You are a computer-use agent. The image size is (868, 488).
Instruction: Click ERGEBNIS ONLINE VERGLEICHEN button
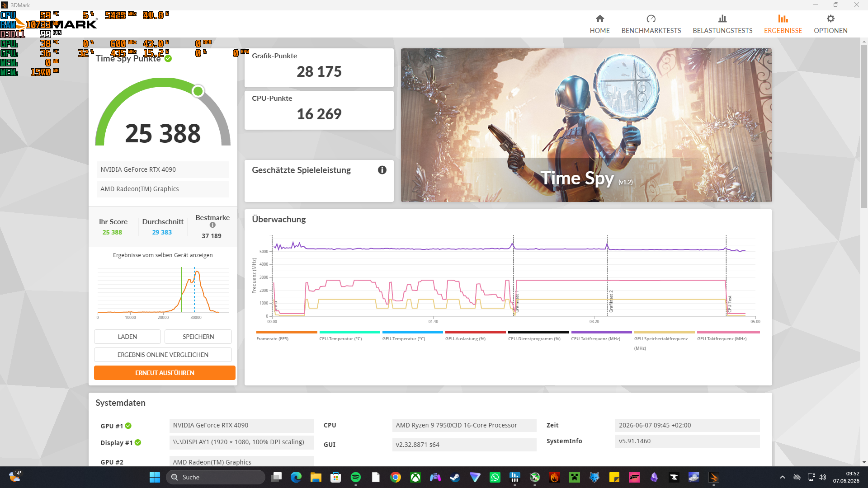coord(163,355)
